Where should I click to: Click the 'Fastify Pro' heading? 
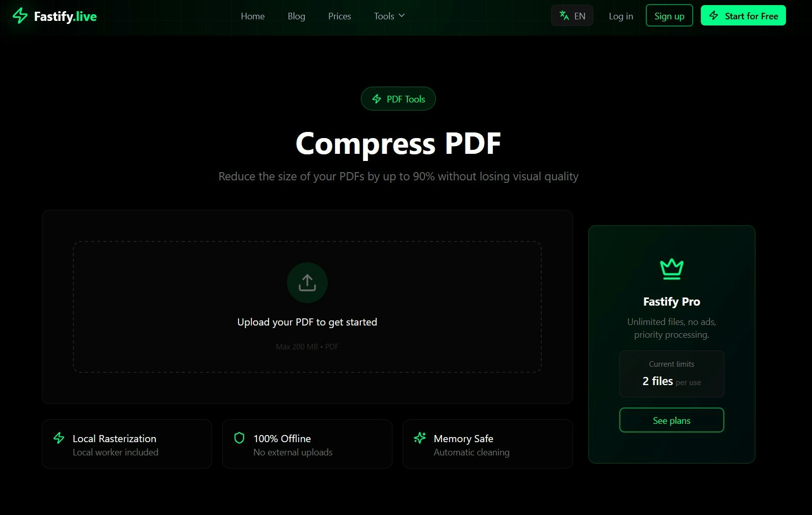(x=672, y=302)
